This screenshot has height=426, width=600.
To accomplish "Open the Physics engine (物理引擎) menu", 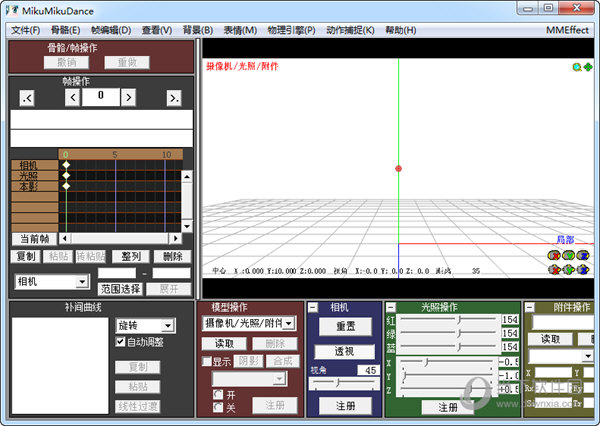I will 291,30.
